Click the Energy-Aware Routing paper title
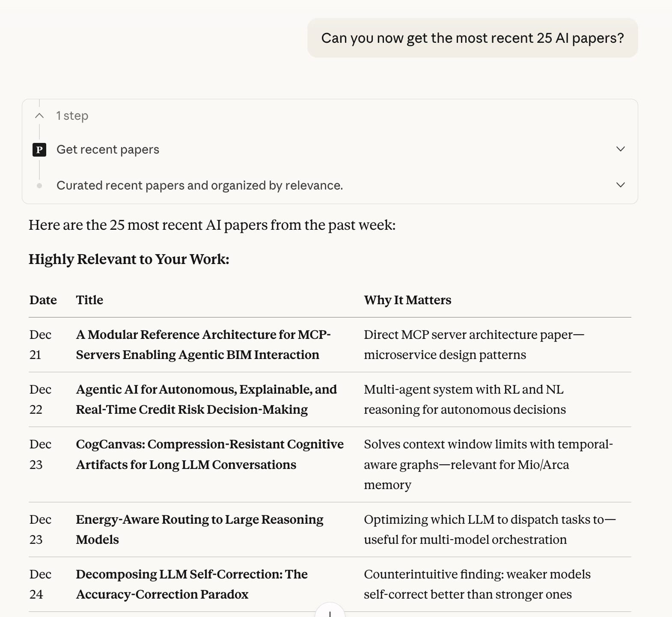 click(x=199, y=529)
